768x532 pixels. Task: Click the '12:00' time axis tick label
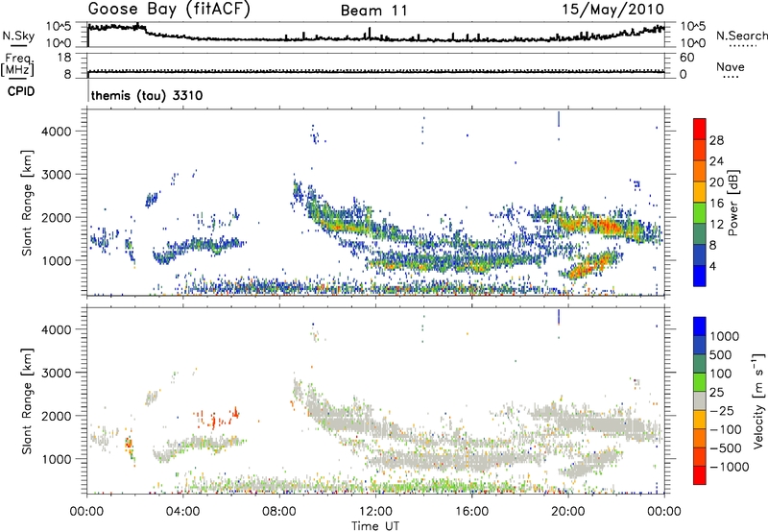pos(375,512)
